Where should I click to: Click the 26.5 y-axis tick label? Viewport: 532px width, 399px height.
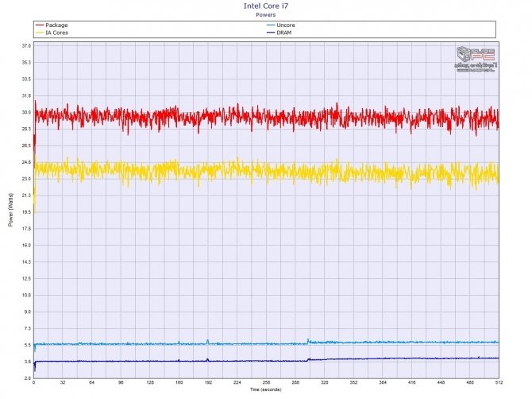click(26, 145)
